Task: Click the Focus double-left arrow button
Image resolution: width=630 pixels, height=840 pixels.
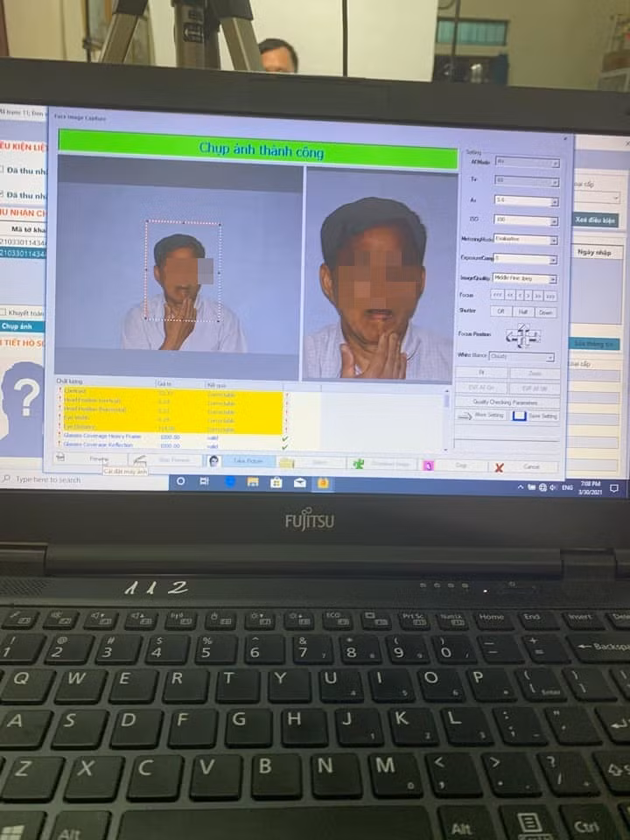Action: (x=510, y=295)
